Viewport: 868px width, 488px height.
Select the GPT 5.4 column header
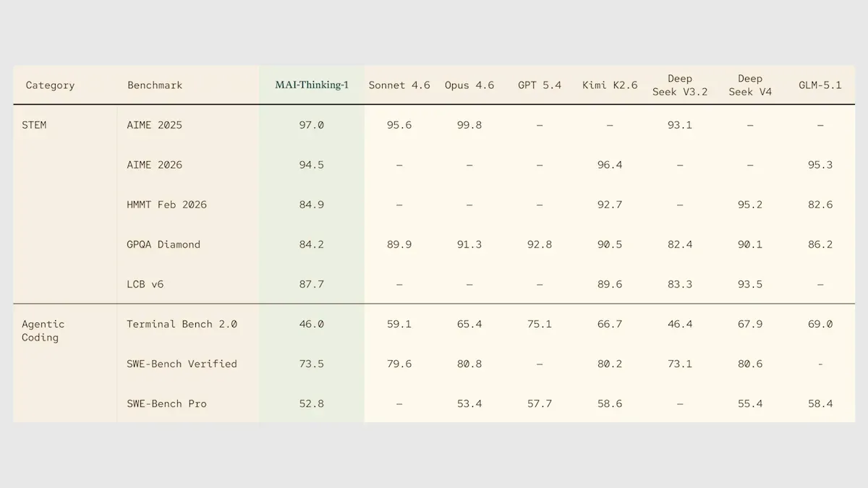pyautogui.click(x=540, y=85)
